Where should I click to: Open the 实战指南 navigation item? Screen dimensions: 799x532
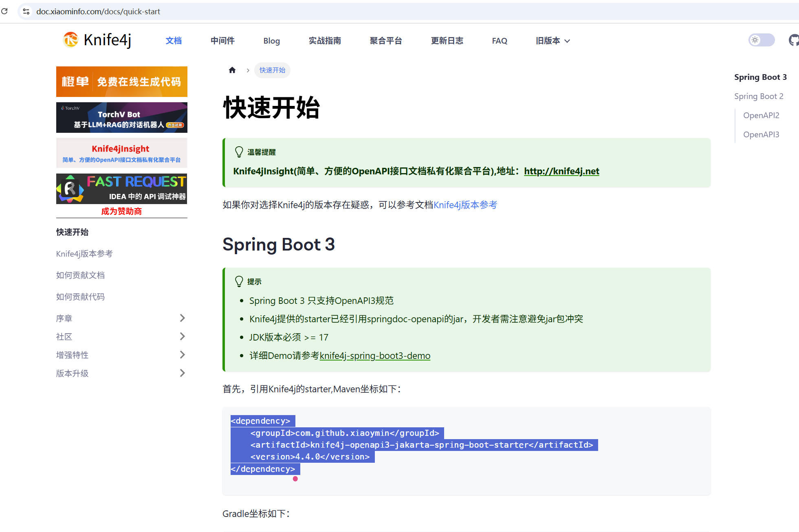coord(325,41)
